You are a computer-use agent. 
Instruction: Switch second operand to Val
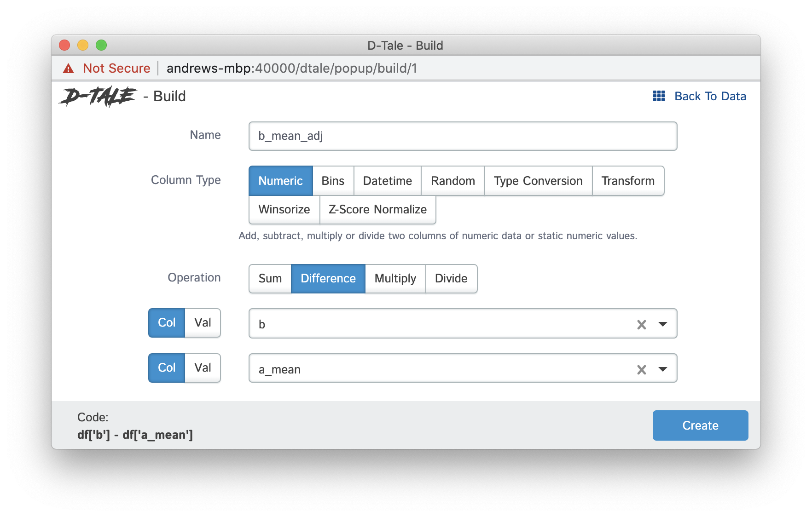203,368
